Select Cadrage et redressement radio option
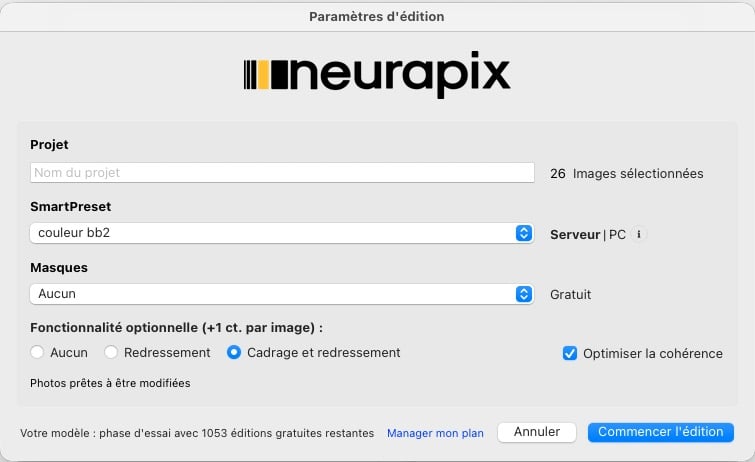 (x=234, y=352)
